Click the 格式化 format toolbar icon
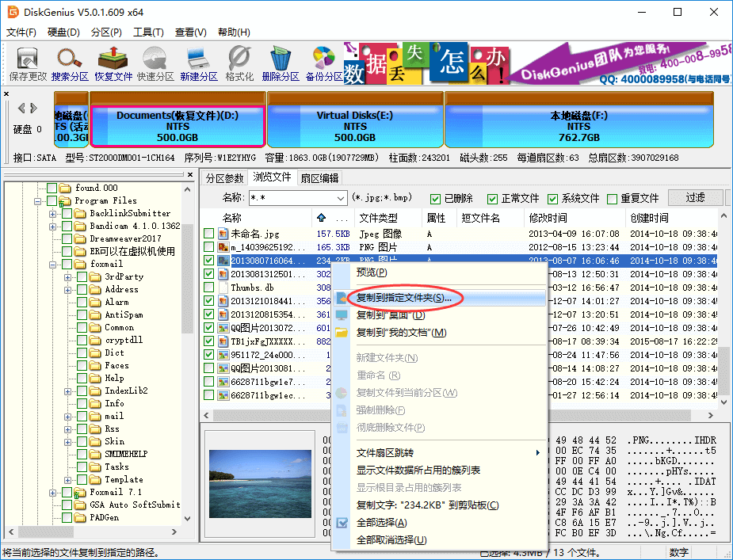 click(239, 64)
